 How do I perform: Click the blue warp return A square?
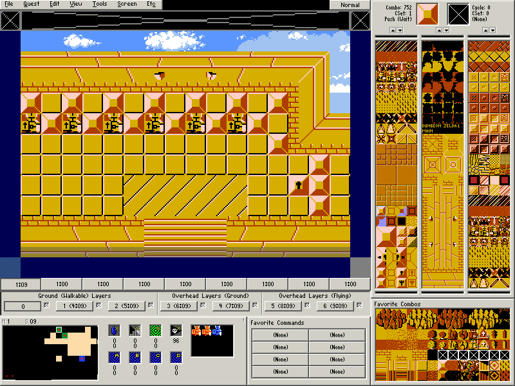coord(114,357)
